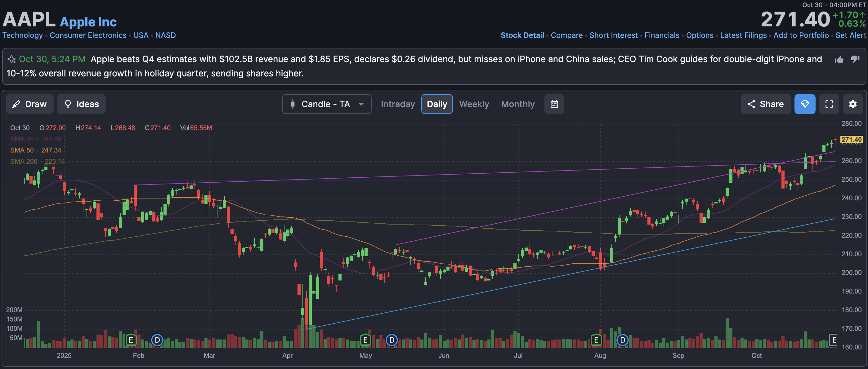Open the calendar date range icon

coord(554,104)
